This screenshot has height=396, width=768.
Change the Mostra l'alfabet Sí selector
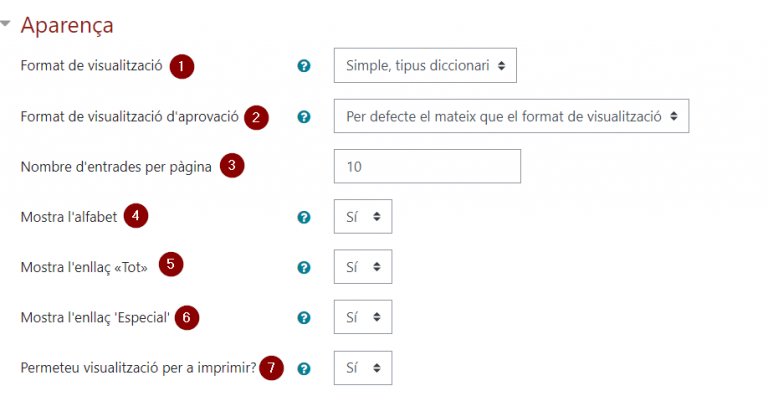point(363,216)
